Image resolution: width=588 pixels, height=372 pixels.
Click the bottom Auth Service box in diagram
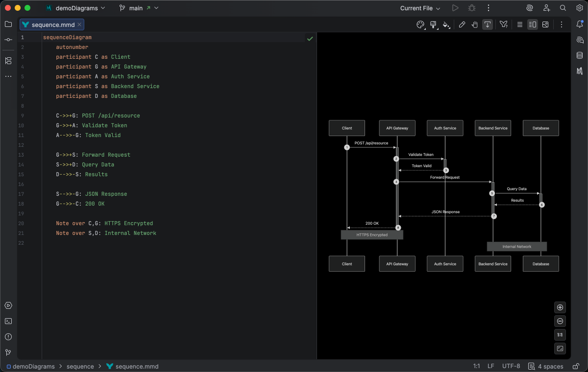click(x=445, y=264)
